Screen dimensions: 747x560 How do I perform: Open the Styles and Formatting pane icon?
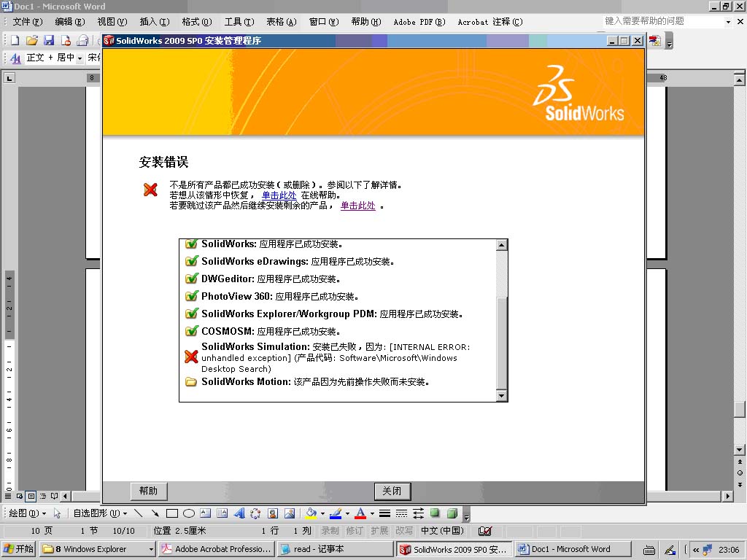(x=15, y=58)
